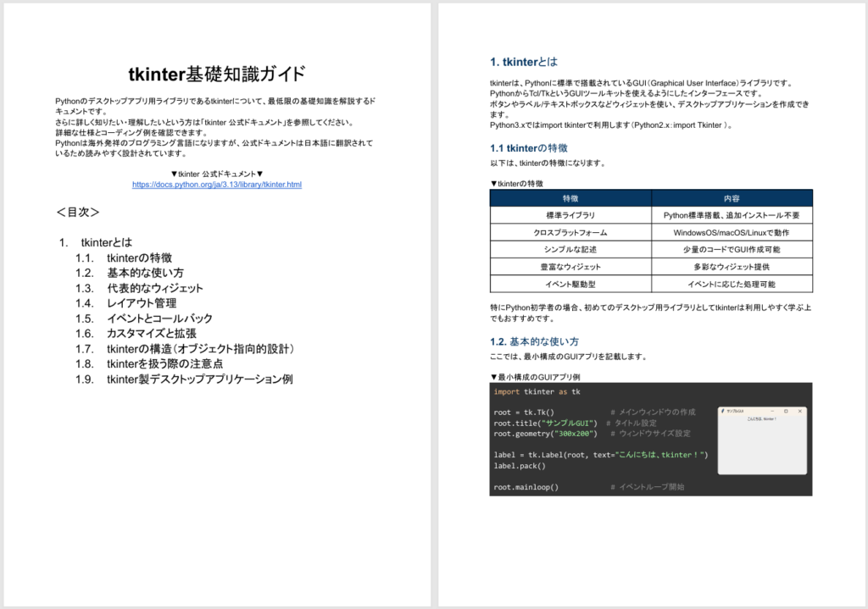Open the docs.python.org tkinter documentation link

(x=217, y=184)
